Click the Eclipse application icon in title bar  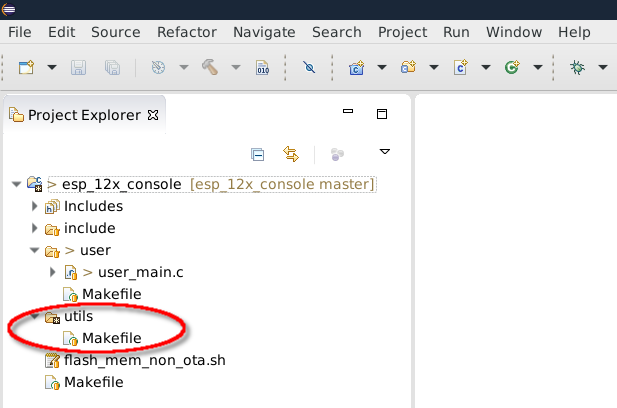pos(8,9)
